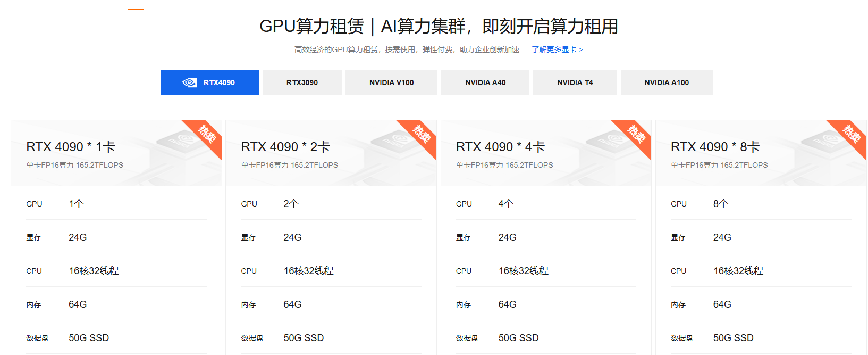Open the NVIDIA A40 tab
Screen dimensions: 868x355
point(485,82)
